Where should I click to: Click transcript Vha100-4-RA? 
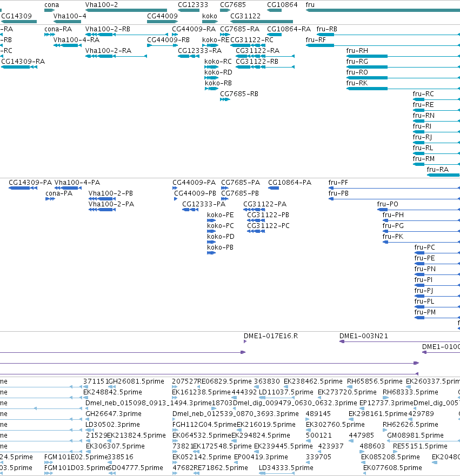(x=68, y=45)
